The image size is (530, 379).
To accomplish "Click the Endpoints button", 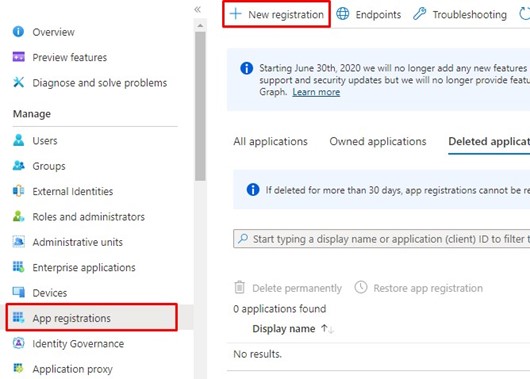I will tap(369, 14).
